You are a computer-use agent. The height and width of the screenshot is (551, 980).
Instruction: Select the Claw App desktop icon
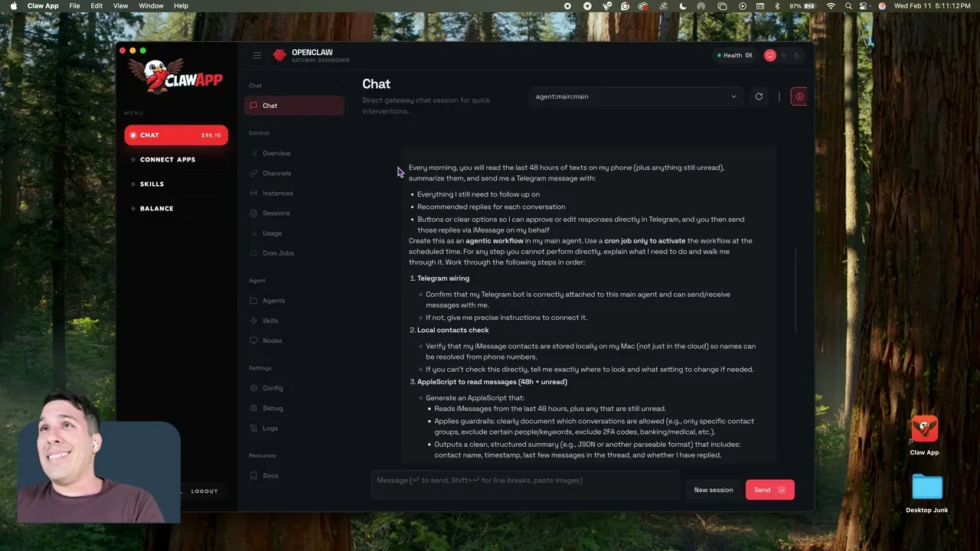tap(924, 435)
